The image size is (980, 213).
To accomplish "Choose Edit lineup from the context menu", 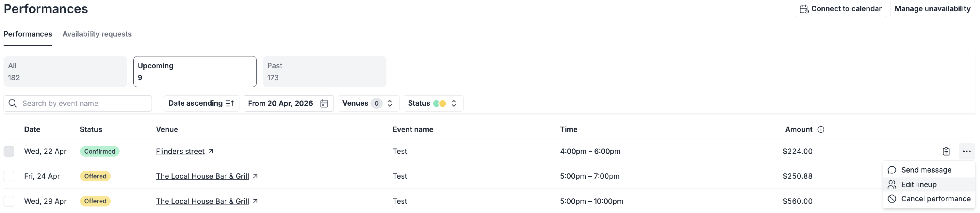I will coord(918,185).
